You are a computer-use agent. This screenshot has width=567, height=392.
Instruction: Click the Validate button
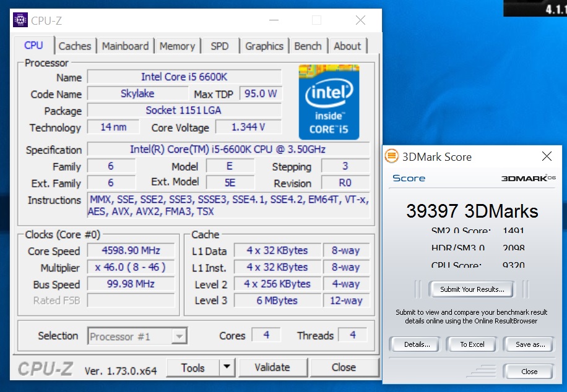272,367
